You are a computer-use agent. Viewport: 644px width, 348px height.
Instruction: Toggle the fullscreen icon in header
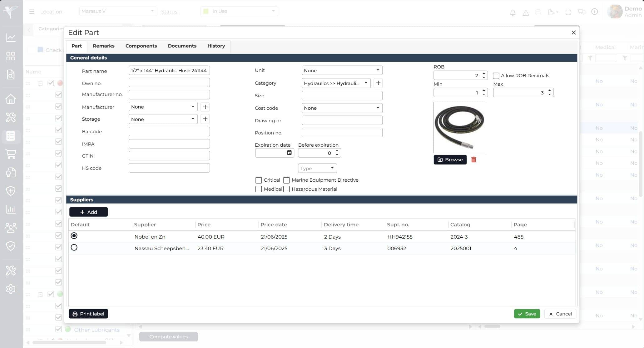click(568, 12)
